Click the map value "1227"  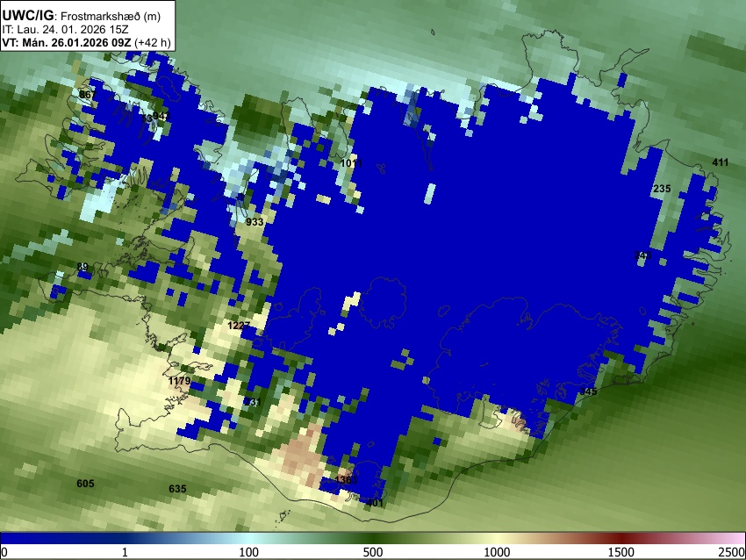[x=239, y=326]
